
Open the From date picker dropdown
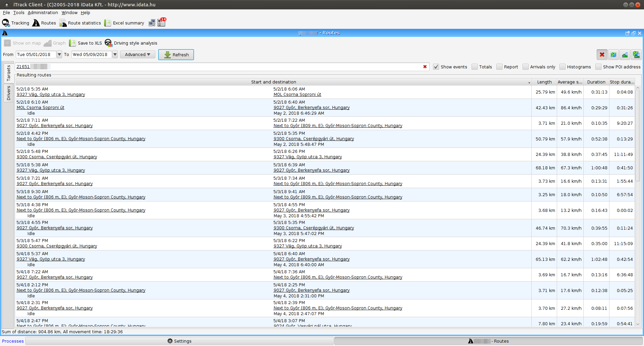(x=59, y=55)
